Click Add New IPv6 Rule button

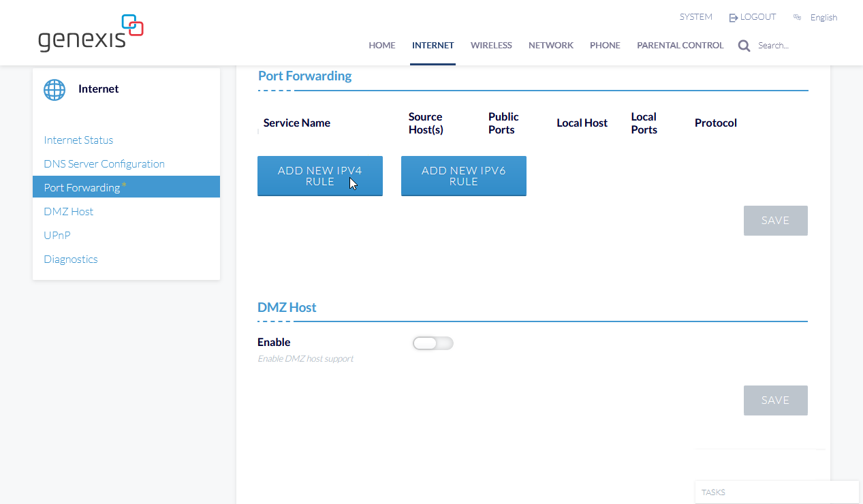[x=463, y=176]
